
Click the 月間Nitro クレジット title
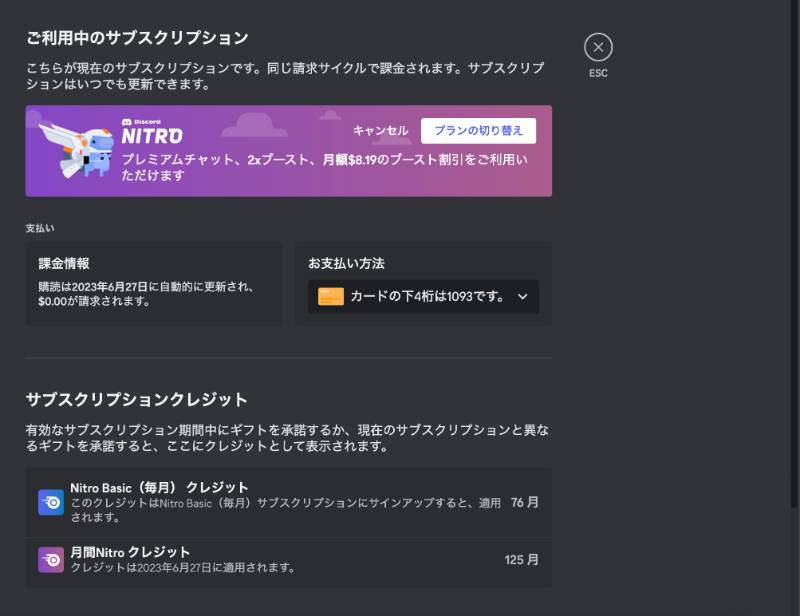pyautogui.click(x=130, y=552)
